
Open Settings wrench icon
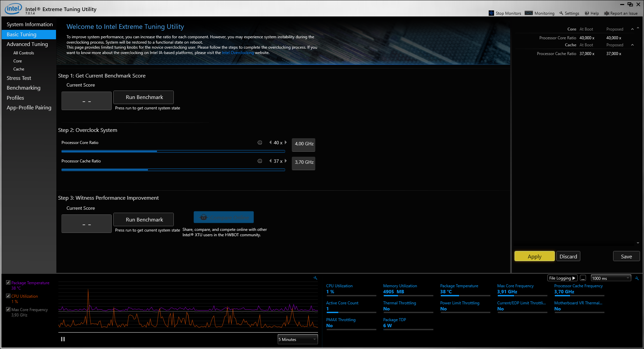[561, 13]
